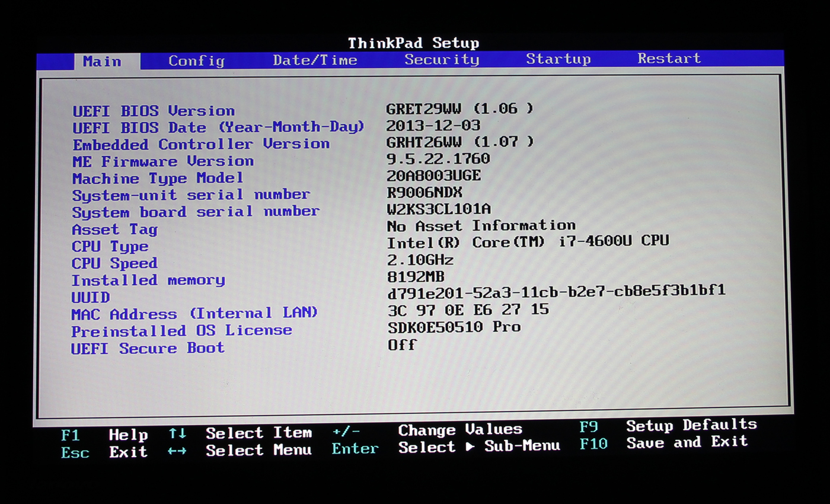Click the Select Menu legend text
Screen dimensions: 830x504
(258, 450)
